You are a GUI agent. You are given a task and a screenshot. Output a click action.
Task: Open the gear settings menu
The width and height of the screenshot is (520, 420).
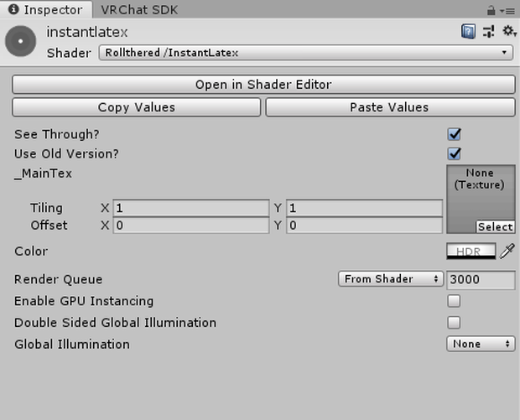click(x=509, y=31)
